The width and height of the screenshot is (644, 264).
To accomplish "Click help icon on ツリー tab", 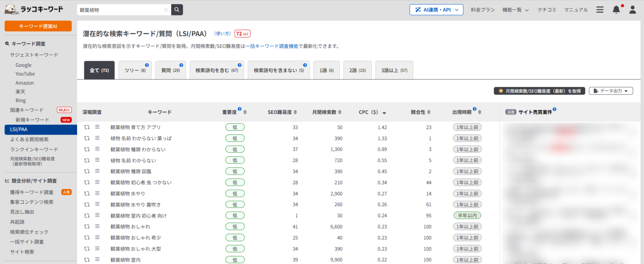I will coord(147,65).
